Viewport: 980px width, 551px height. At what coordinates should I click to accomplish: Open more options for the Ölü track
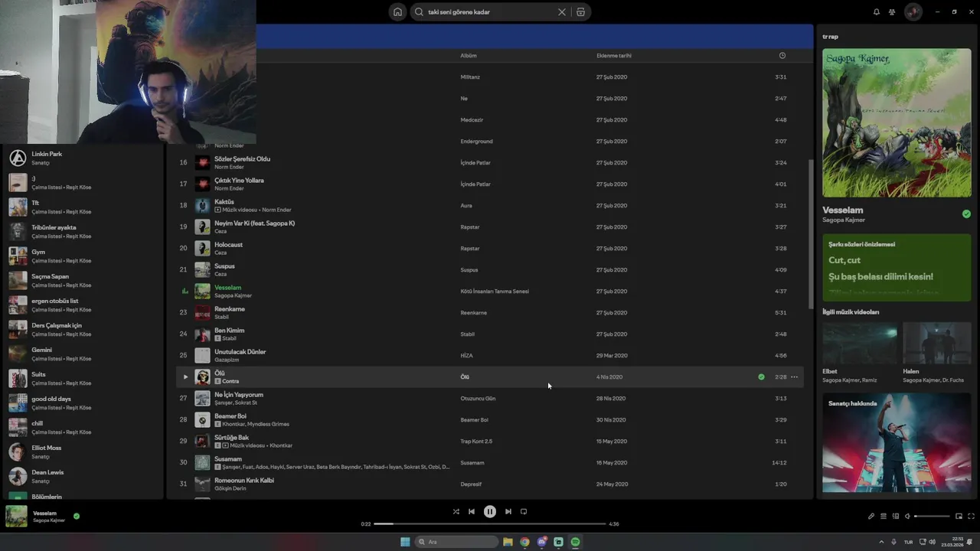(794, 377)
